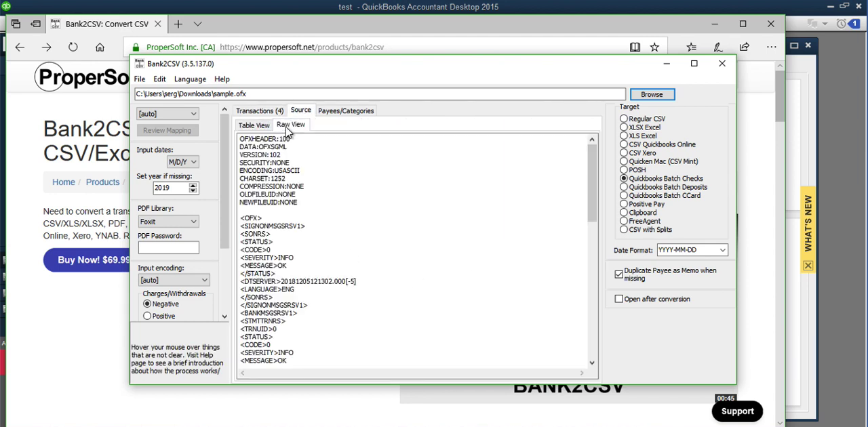Open Input dates M/D/Y dropdown
Image resolution: width=868 pixels, height=427 pixels.
(x=182, y=162)
